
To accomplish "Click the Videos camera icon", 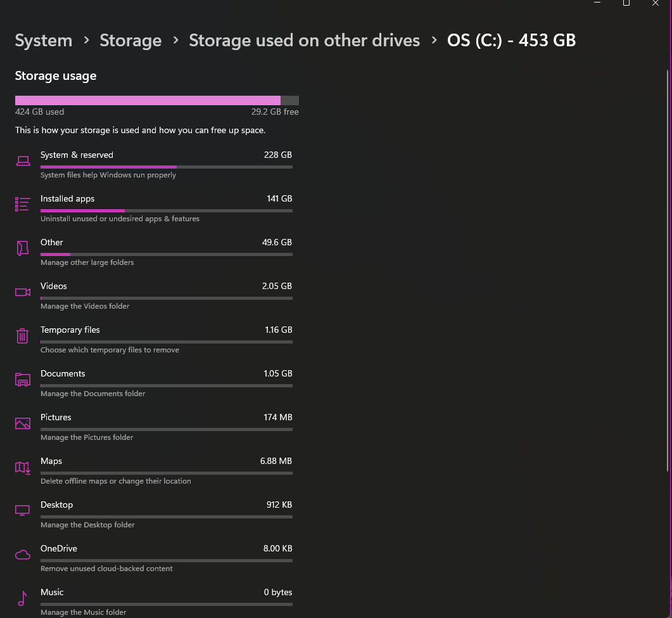I will click(x=23, y=292).
